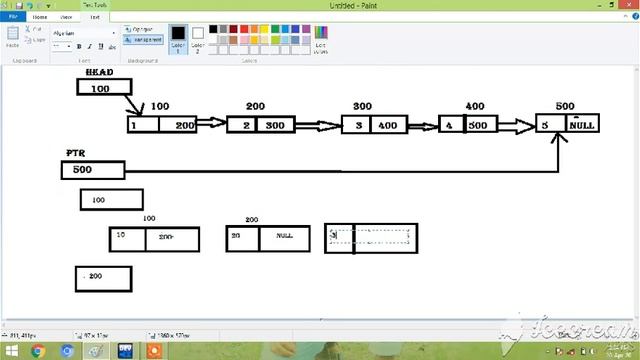Open the File menu
This screenshot has width=640, height=360.
pos(13,17)
